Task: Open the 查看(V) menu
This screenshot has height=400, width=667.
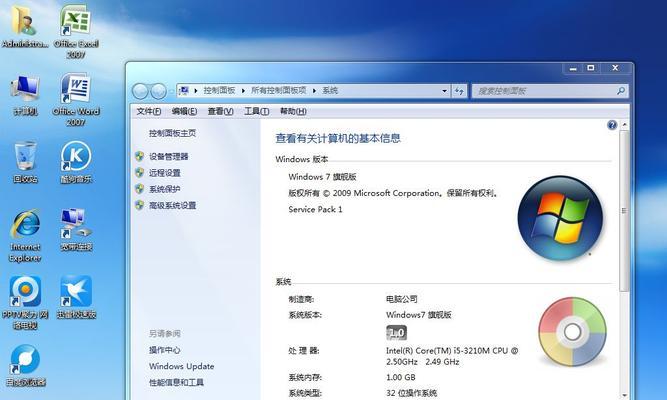Action: pos(220,111)
